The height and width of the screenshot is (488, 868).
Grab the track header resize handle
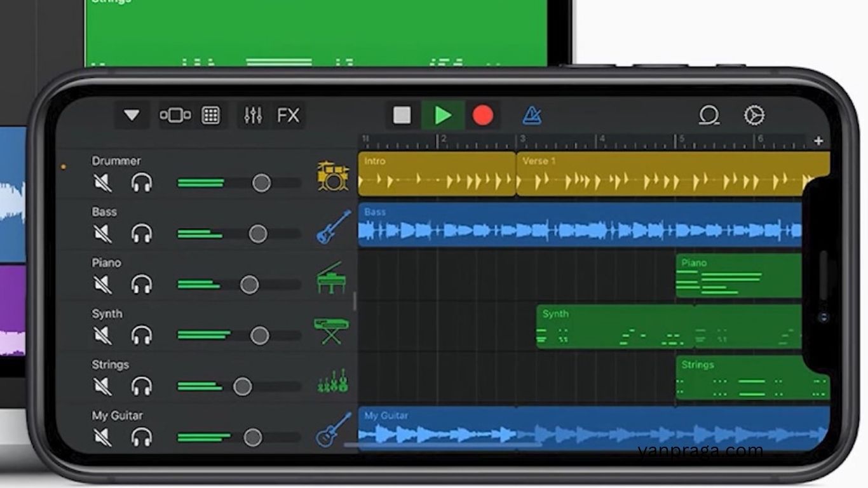point(355,301)
